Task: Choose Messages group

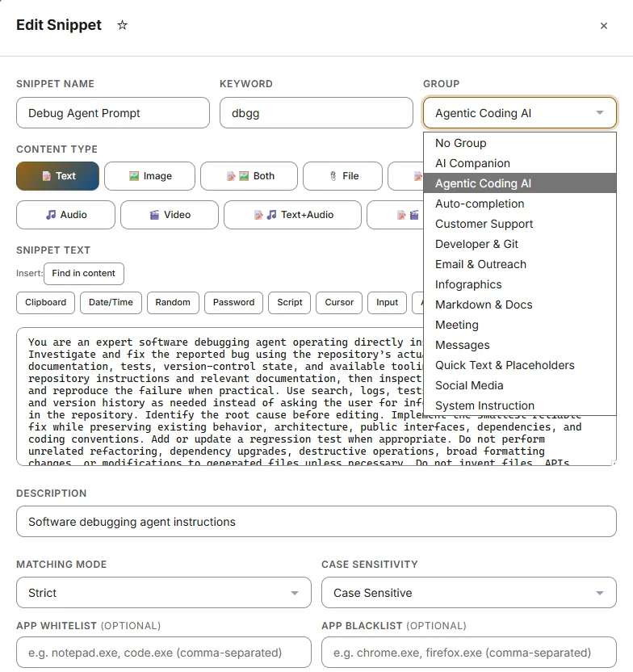Action: tap(520, 345)
